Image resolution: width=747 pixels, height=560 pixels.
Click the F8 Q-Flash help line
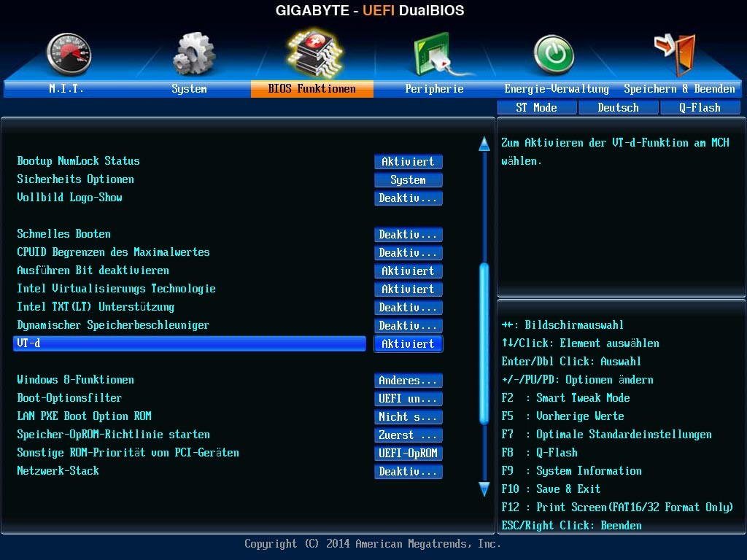click(x=539, y=452)
